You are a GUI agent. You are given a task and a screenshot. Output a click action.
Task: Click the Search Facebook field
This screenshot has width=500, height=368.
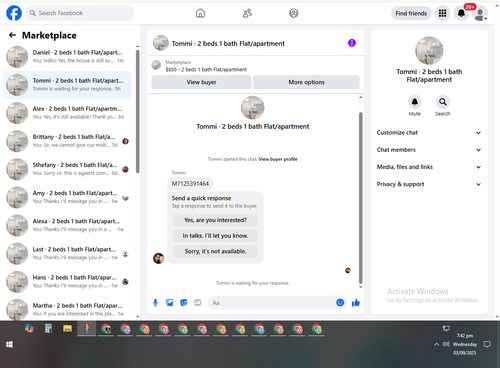[80, 13]
